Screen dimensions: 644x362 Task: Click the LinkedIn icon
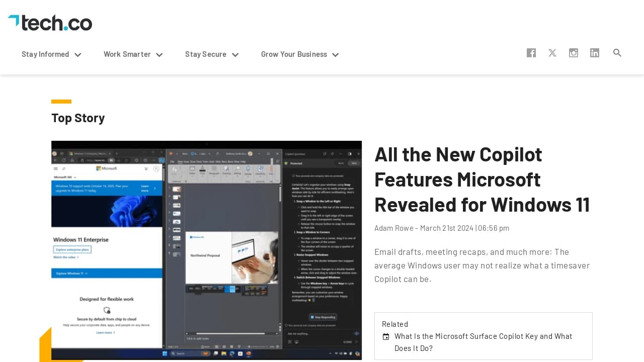tap(595, 53)
